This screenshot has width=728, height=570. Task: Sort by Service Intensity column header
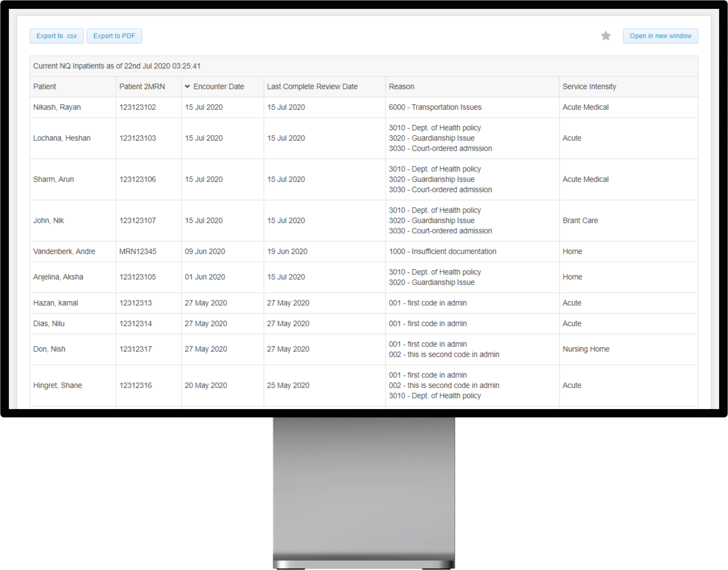(589, 86)
